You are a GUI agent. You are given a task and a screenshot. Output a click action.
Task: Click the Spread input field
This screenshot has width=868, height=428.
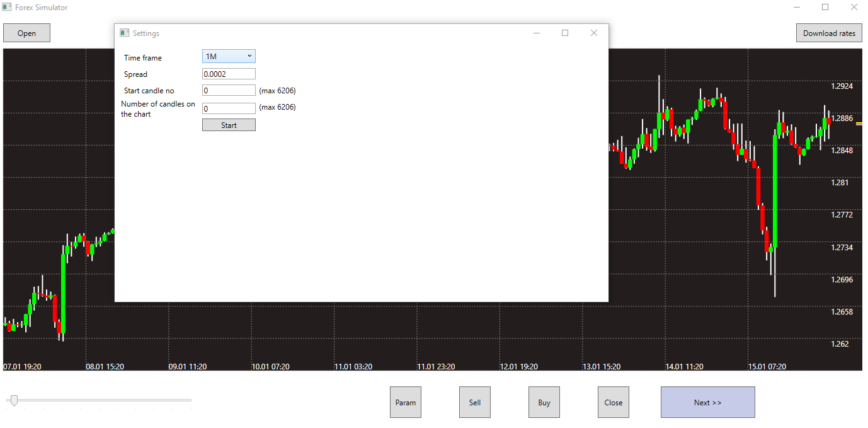229,74
